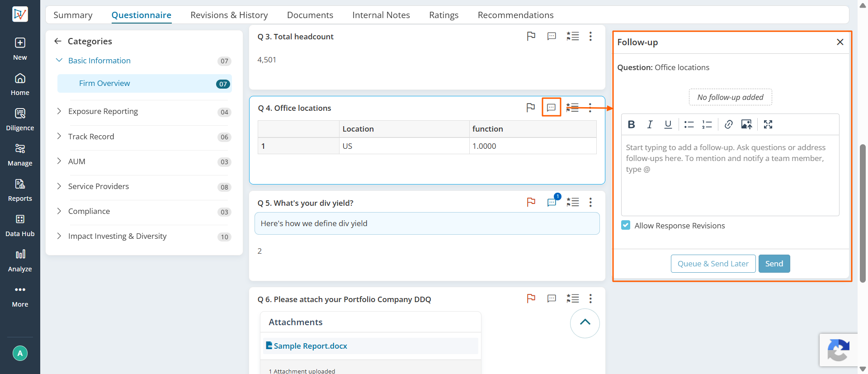Open more options for Q3 Total headcount
The width and height of the screenshot is (868, 374).
pos(590,36)
